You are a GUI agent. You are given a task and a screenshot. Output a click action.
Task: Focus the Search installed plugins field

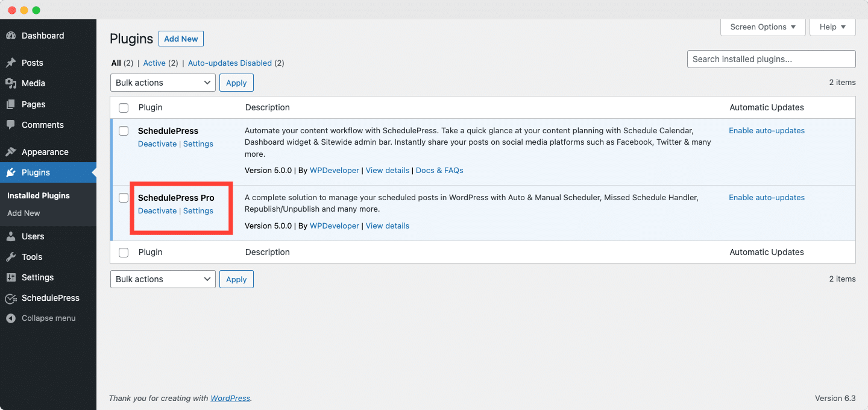772,59
